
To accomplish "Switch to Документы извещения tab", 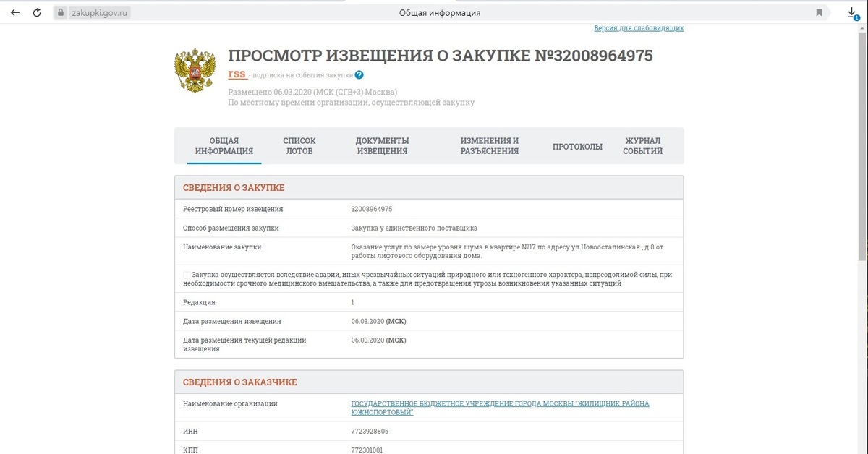I will 382,146.
